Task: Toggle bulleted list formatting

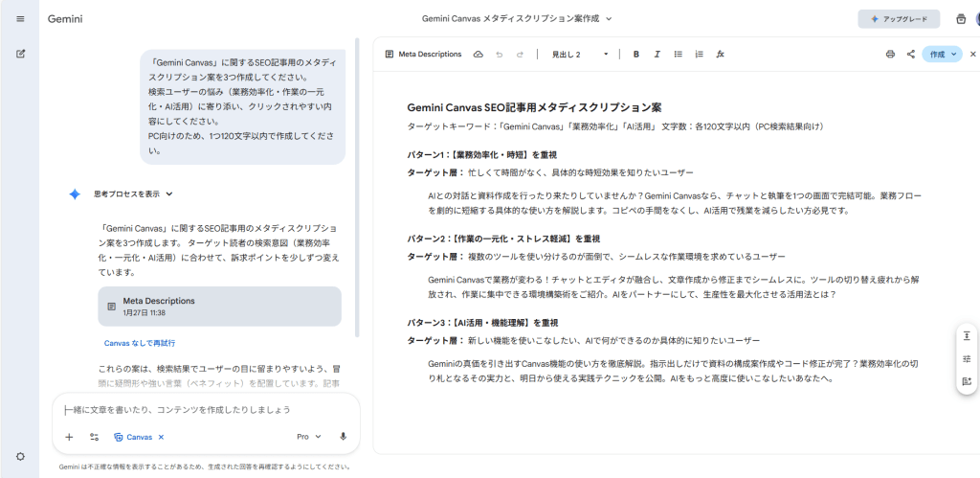Action: tap(678, 55)
